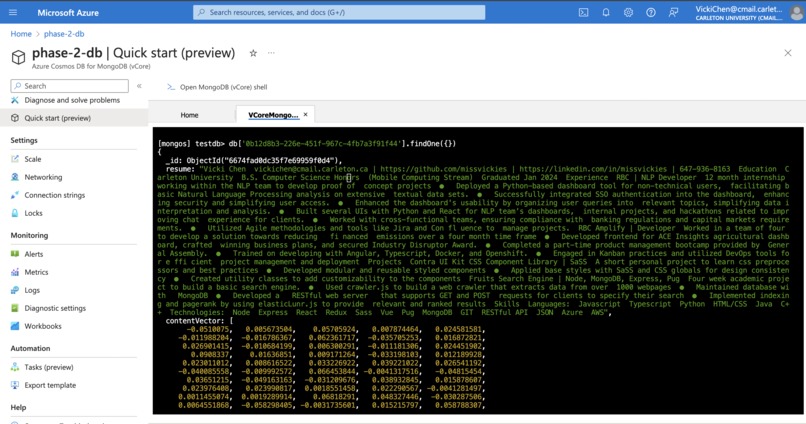
Task: Open Diagnose and solve problems
Action: pos(72,100)
